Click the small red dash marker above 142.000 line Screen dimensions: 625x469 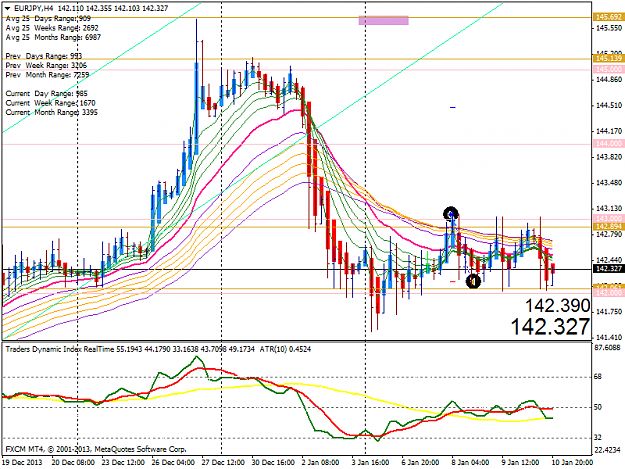tap(452, 281)
